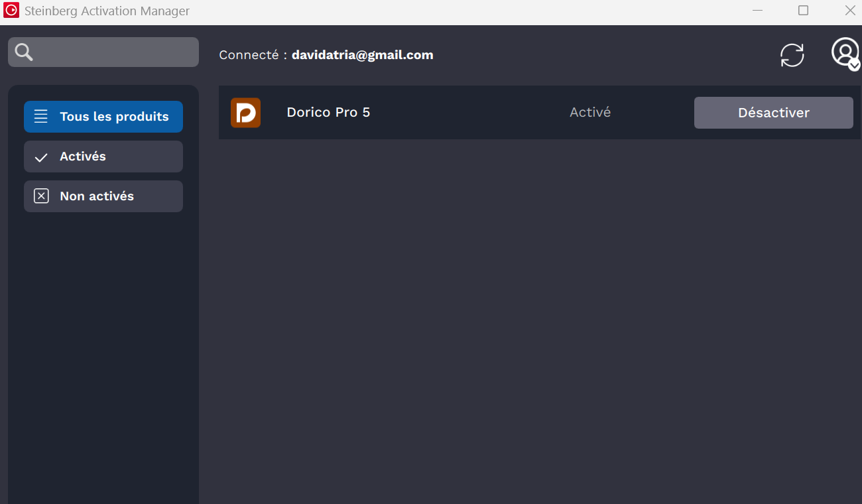The image size is (862, 504).
Task: Click inside the search input field
Action: pyautogui.click(x=113, y=52)
